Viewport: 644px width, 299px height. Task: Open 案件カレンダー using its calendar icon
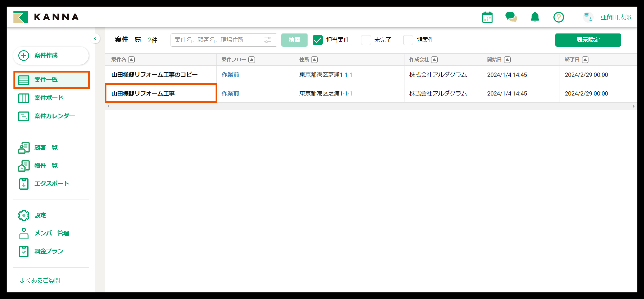pos(24,116)
